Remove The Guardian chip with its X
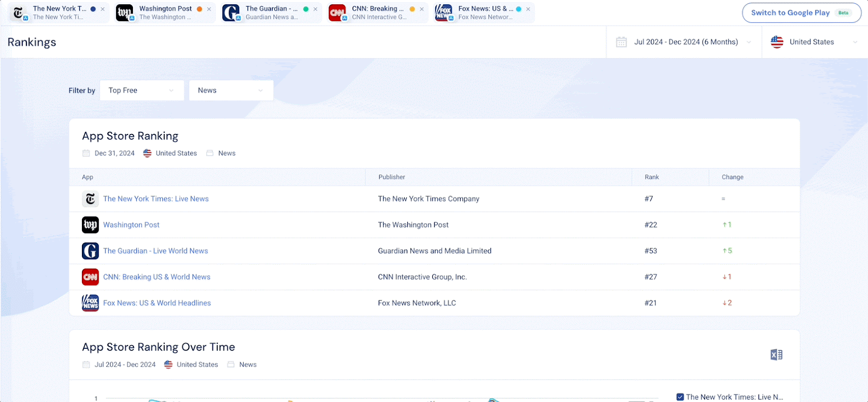 pyautogui.click(x=315, y=9)
